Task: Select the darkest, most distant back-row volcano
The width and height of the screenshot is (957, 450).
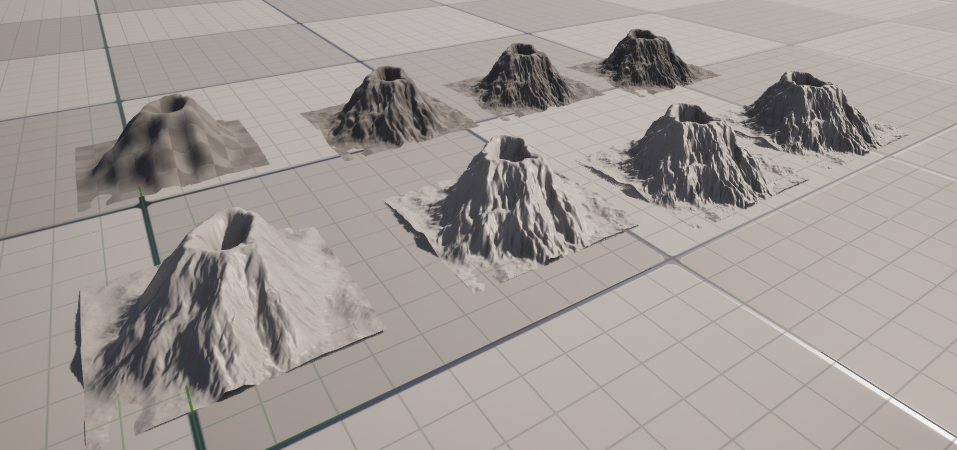Action: [x=645, y=61]
